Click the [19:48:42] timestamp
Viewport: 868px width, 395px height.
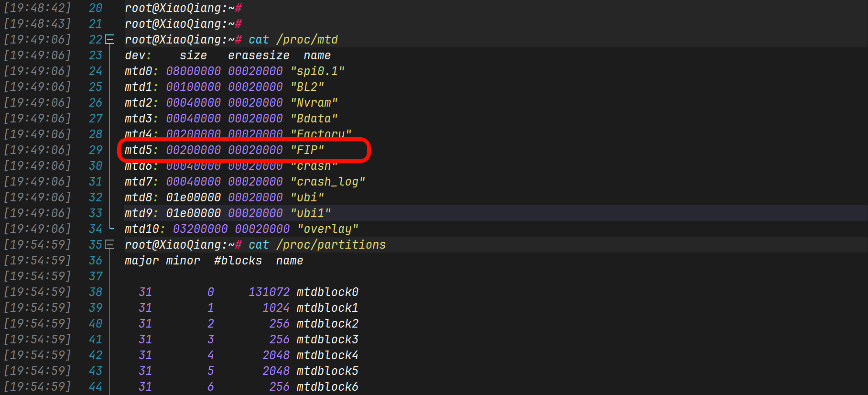(x=37, y=8)
